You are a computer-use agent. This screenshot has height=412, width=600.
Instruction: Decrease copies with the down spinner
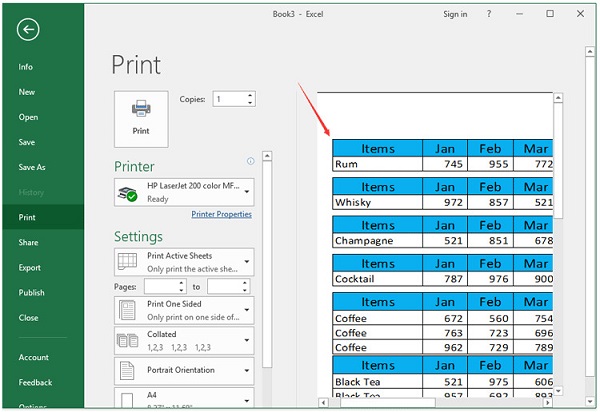pos(250,103)
